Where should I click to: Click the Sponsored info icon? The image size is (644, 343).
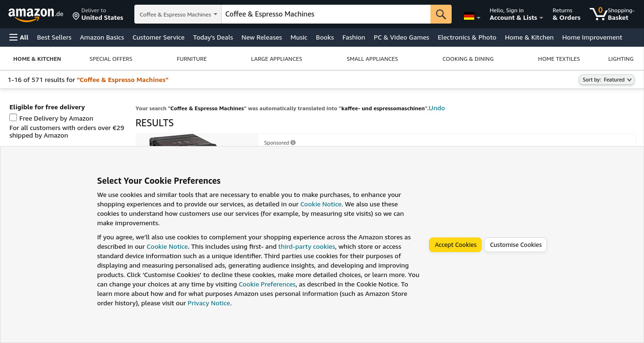(293, 143)
